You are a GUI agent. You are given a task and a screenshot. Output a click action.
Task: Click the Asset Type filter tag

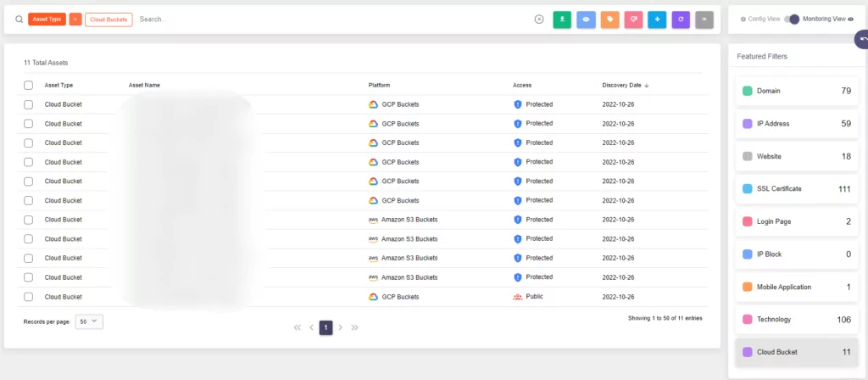(x=47, y=20)
